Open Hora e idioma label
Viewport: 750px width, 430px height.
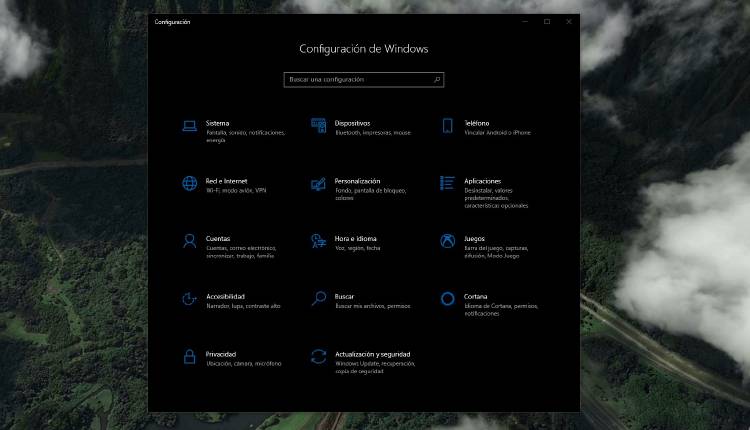click(x=355, y=238)
